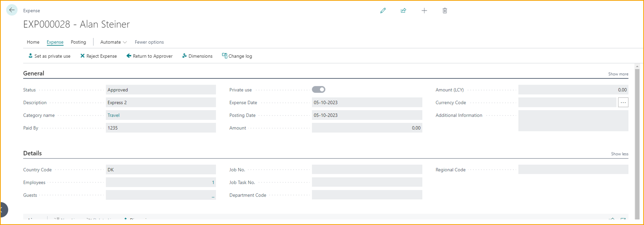Click the pencil edit icon
The height and width of the screenshot is (225, 644).
coord(383,11)
